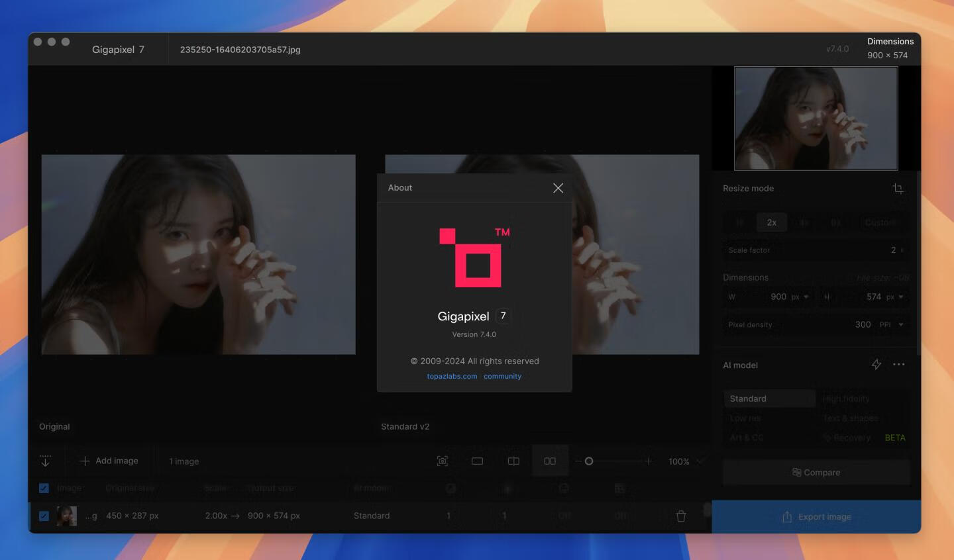This screenshot has height=560, width=954.
Task: Select the Custom resize tab
Action: click(880, 222)
